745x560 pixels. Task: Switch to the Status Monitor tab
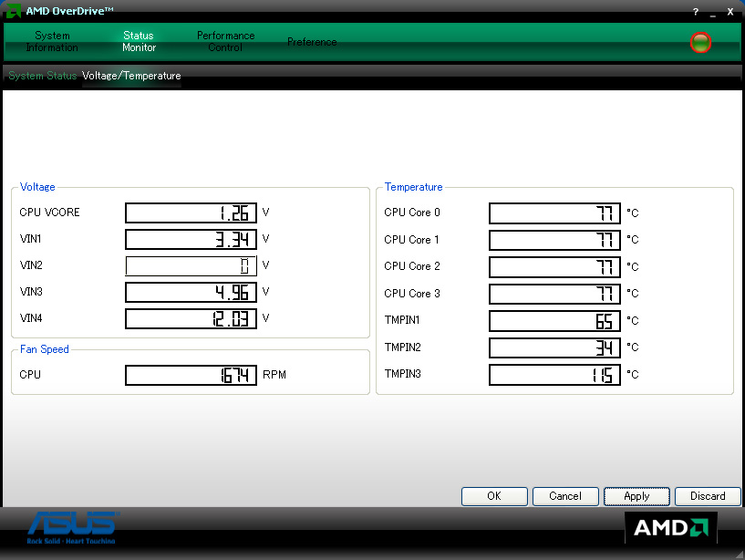(139, 42)
